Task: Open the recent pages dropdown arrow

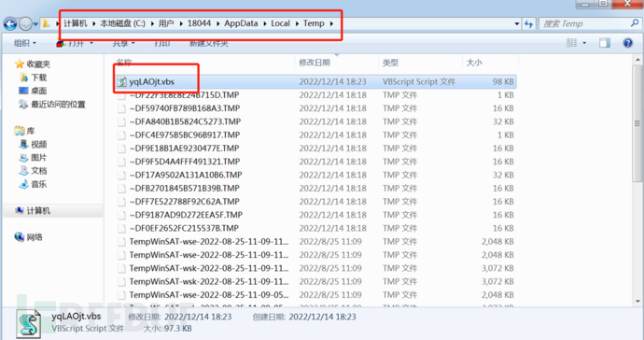Action: coord(35,24)
